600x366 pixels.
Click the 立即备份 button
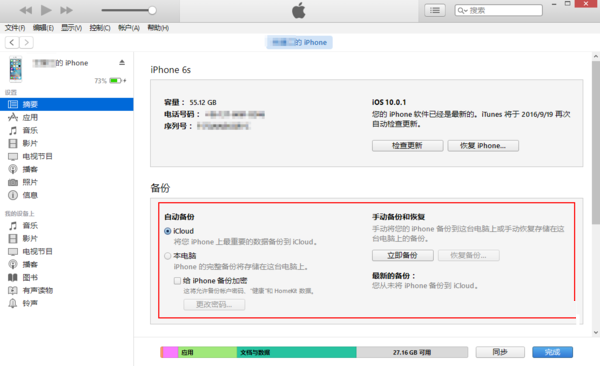(x=403, y=255)
